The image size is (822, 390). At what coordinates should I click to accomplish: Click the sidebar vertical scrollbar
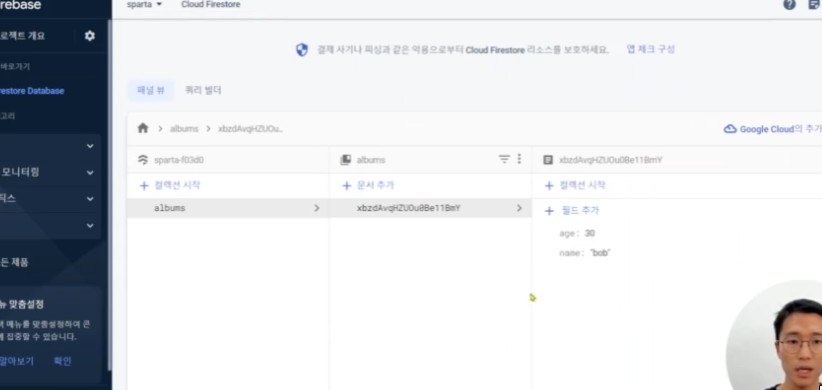[109, 194]
